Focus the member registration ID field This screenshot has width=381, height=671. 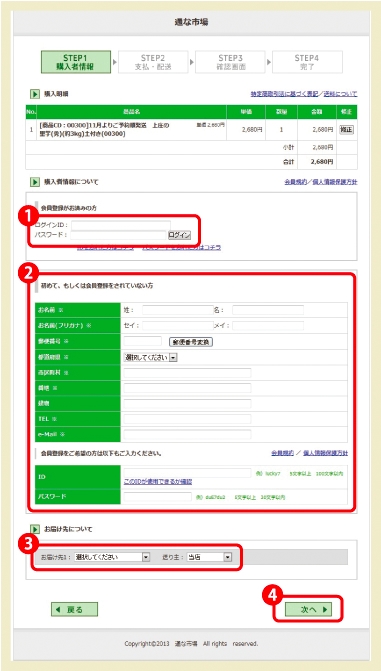(188, 473)
